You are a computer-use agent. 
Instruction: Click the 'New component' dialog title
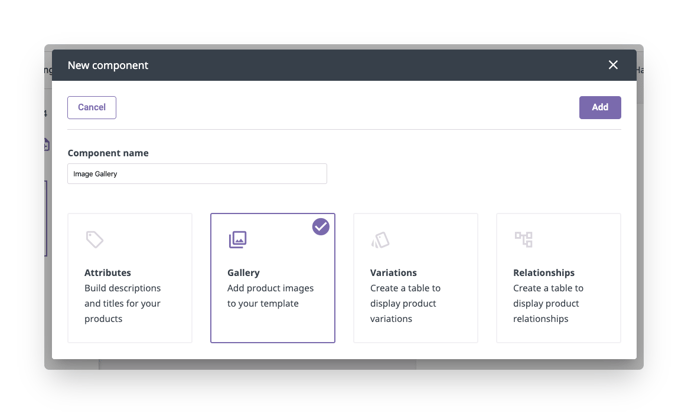click(108, 65)
